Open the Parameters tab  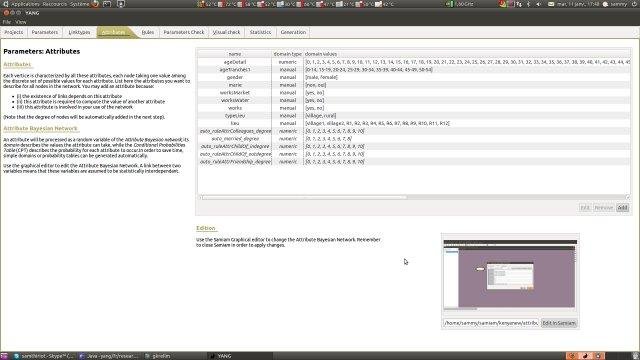pyautogui.click(x=45, y=32)
